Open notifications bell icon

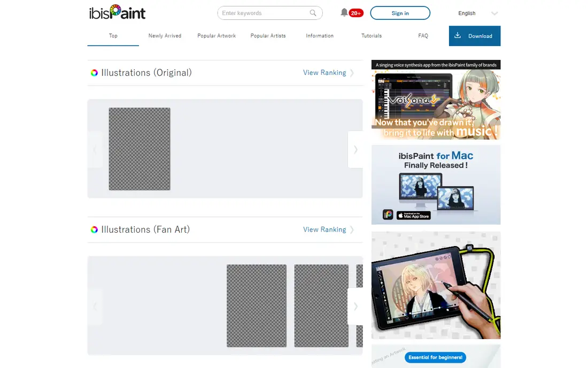pyautogui.click(x=344, y=12)
